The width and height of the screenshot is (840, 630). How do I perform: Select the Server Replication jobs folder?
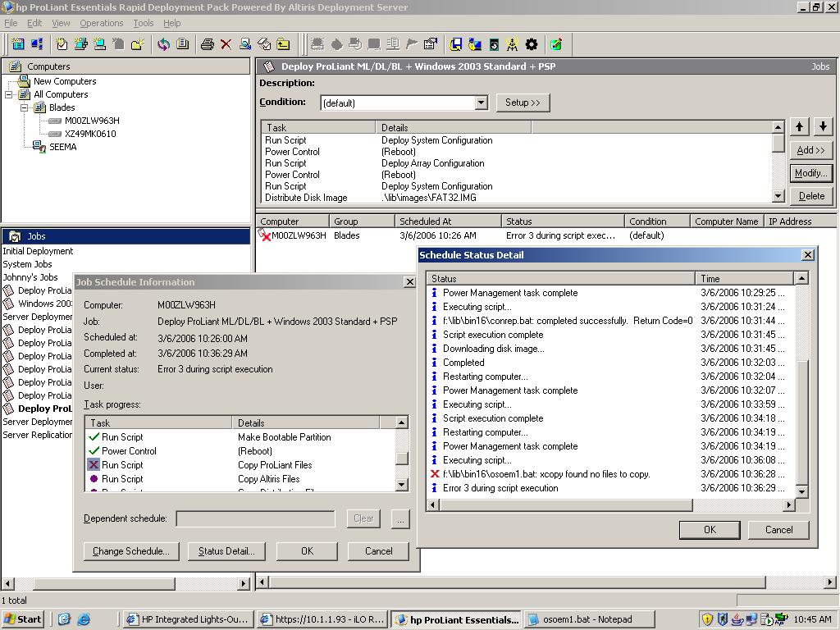[x=38, y=435]
